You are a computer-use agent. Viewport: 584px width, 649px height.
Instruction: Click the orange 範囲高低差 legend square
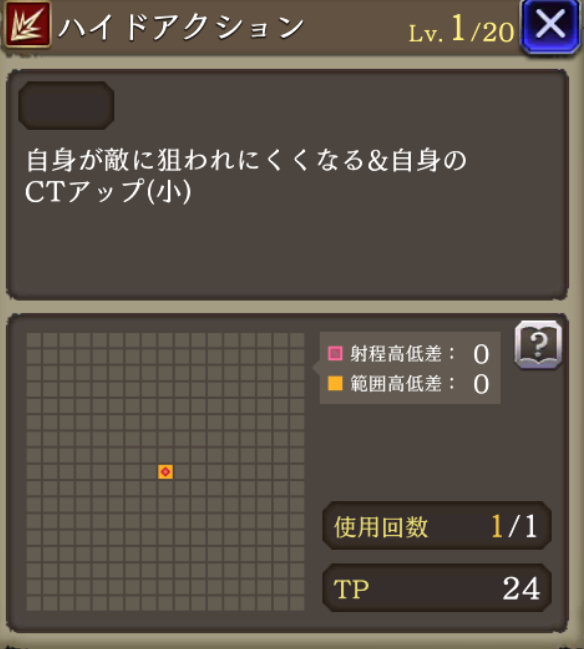point(335,384)
